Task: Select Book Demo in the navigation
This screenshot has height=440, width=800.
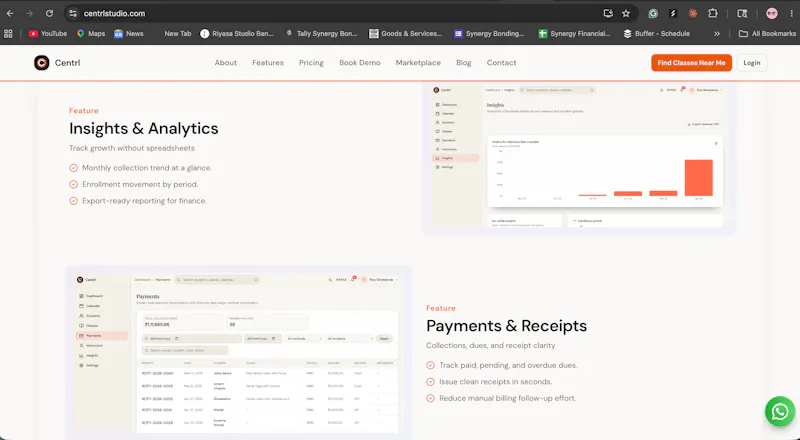Action: (x=360, y=63)
